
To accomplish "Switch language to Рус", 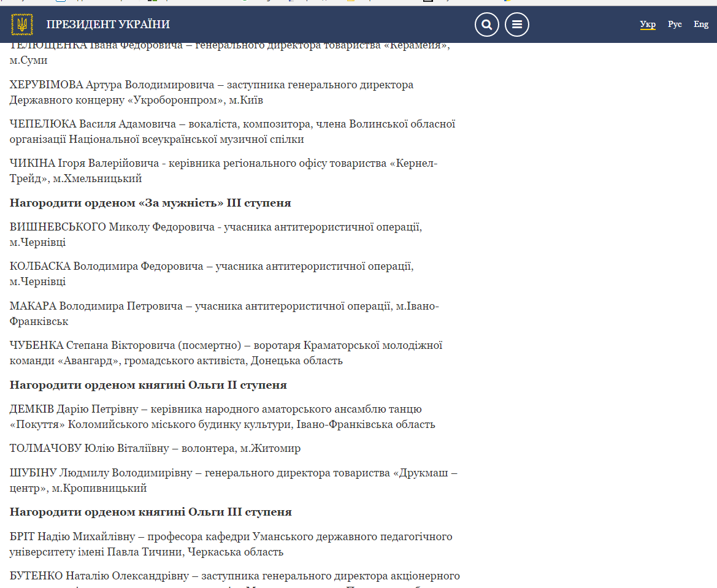I will (675, 25).
